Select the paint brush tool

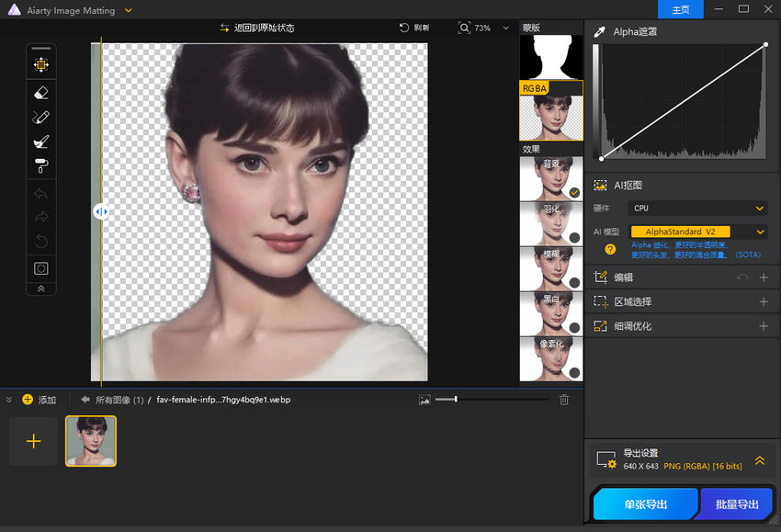(x=41, y=141)
